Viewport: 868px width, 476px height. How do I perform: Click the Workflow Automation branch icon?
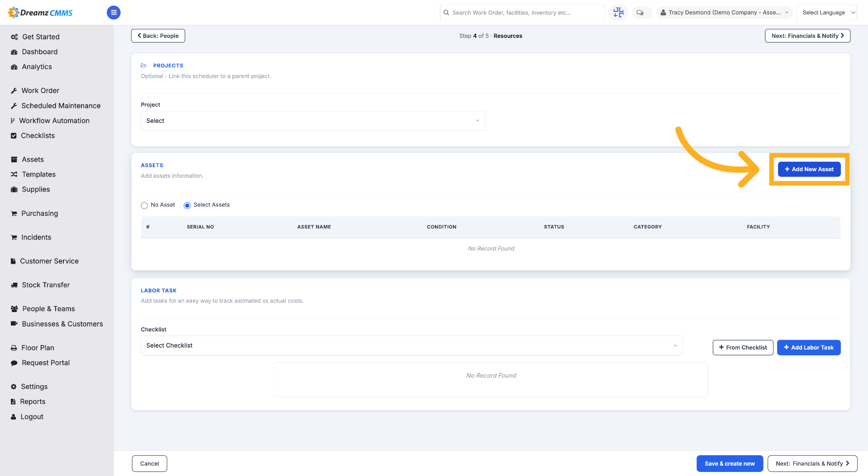pyautogui.click(x=13, y=121)
